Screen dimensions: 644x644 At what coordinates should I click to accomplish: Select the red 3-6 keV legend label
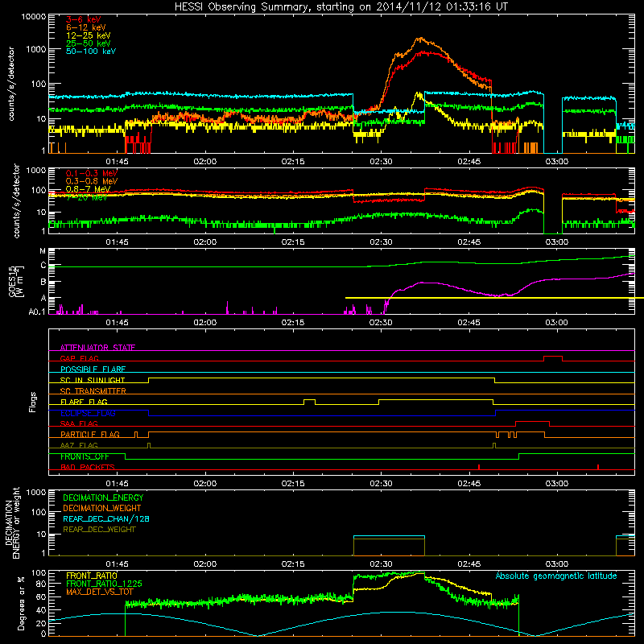coord(84,19)
